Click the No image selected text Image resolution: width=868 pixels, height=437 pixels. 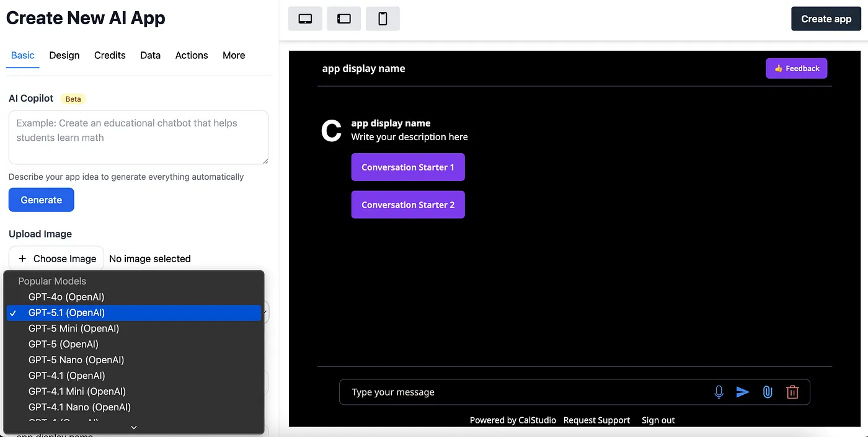(x=150, y=258)
